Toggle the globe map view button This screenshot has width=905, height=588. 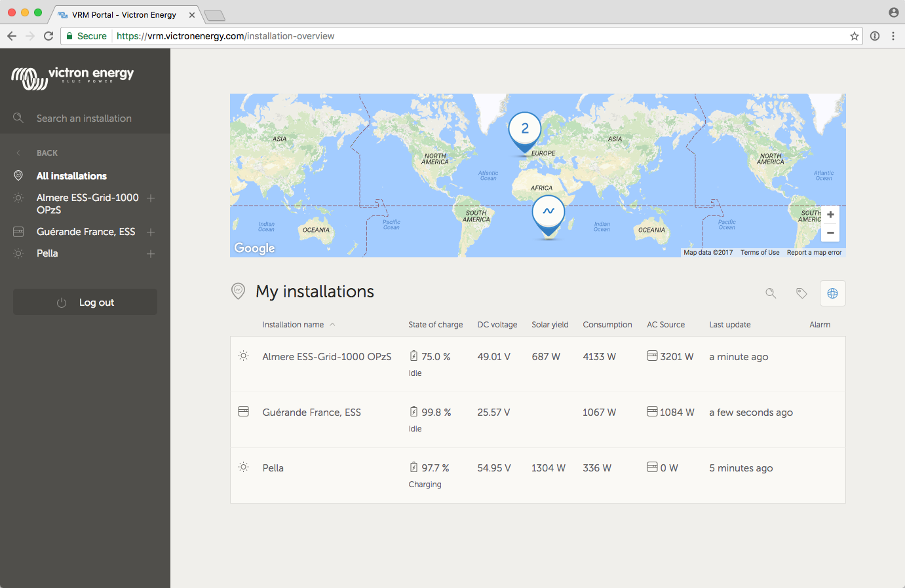[x=832, y=293]
